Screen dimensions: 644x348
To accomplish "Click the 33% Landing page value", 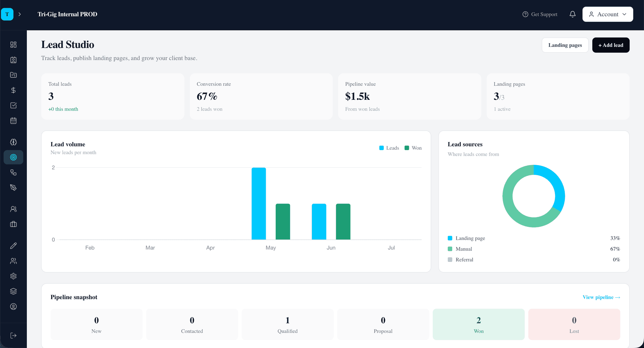I will [615, 238].
